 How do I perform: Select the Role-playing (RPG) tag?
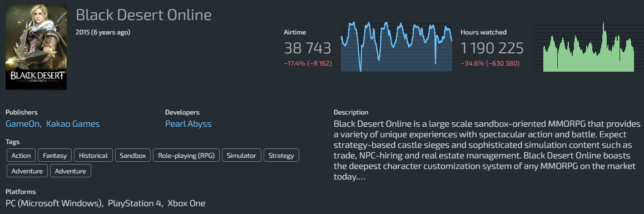pos(186,156)
